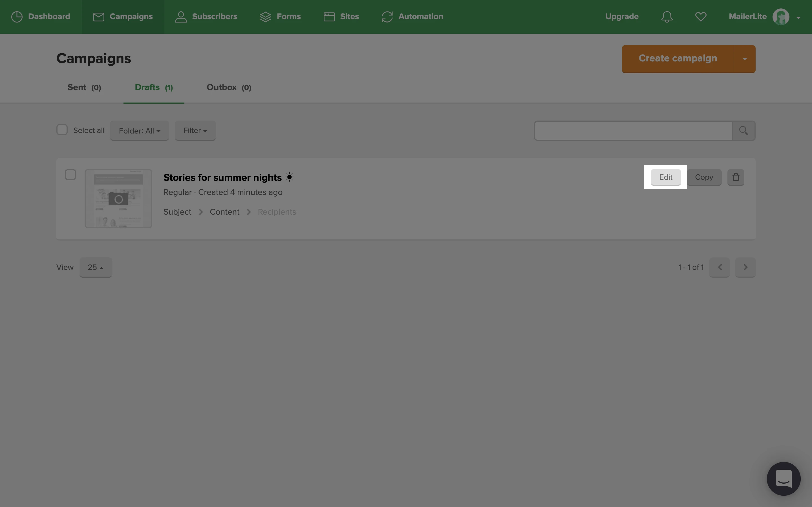812x507 pixels.
Task: Click the magnifier search icon
Action: coord(743,130)
